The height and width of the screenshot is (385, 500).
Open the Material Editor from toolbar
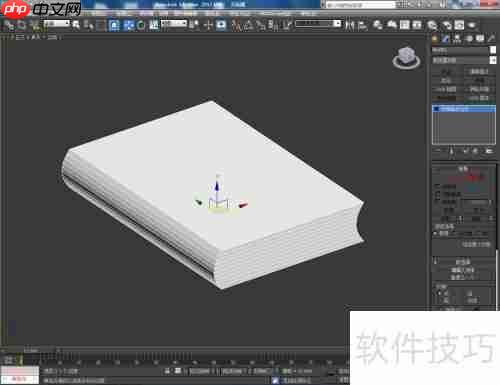coord(432,25)
